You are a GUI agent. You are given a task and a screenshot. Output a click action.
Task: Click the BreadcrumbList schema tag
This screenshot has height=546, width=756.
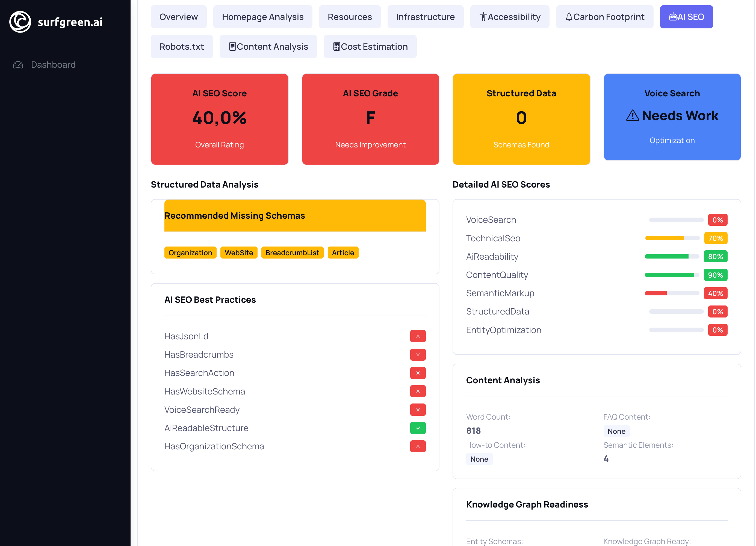tap(292, 253)
